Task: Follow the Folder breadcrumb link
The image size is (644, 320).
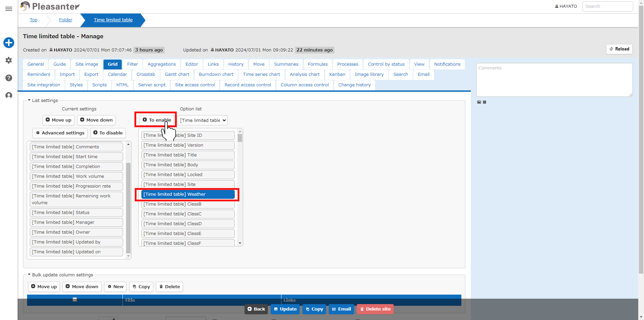Action: 66,20
